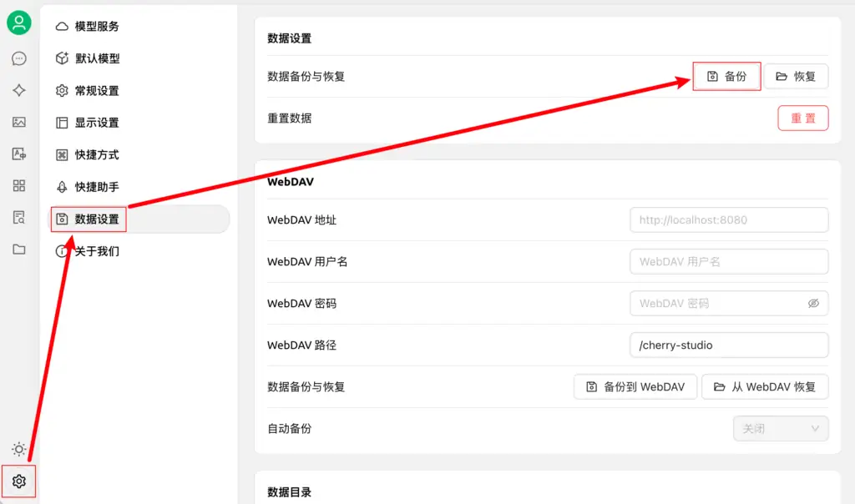The height and width of the screenshot is (504, 855).
Task: Show the WebDAV password with eye toggle
Action: click(813, 303)
